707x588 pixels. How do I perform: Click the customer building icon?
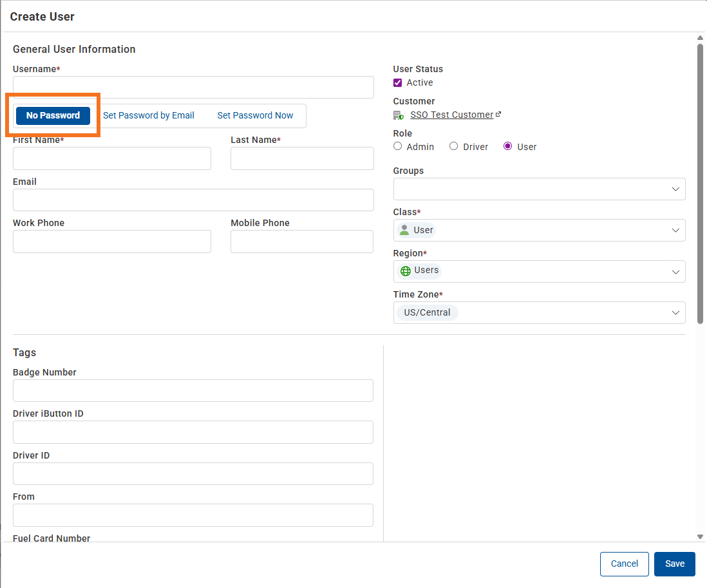tap(398, 115)
